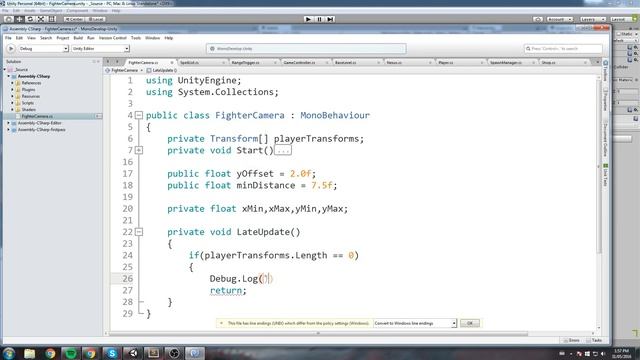Screen dimensions: 640x360
Task: Collapse the FighterCamera class fold marker
Action: coord(139,116)
